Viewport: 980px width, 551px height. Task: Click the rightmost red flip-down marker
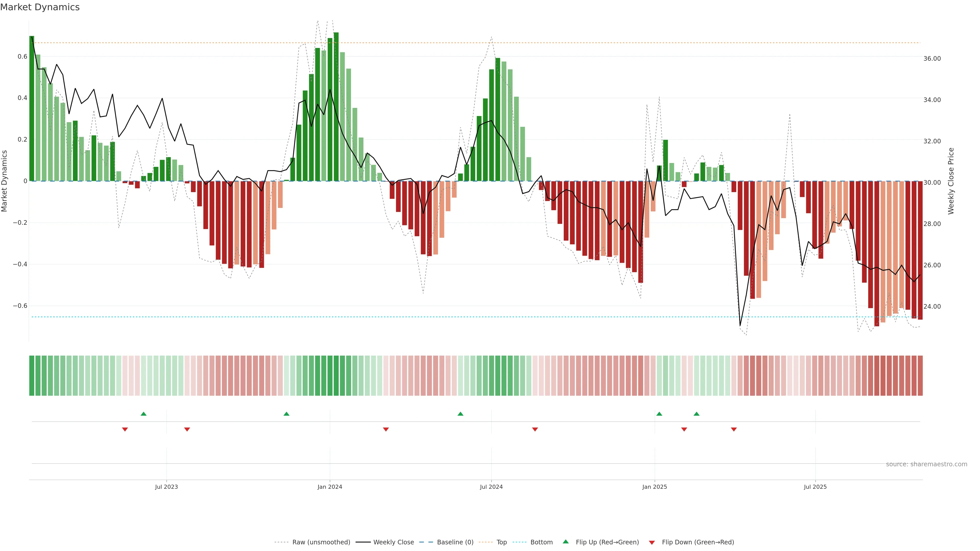pyautogui.click(x=734, y=429)
